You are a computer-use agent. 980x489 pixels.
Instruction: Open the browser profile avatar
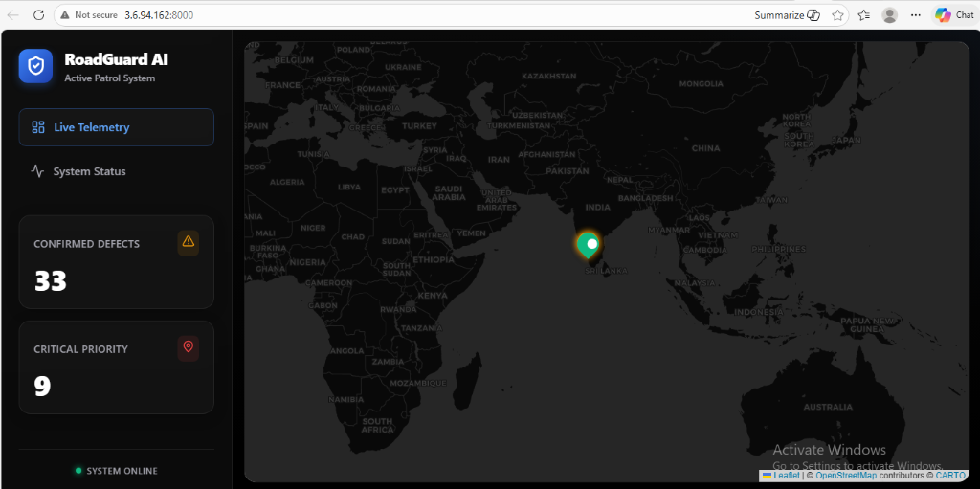(x=890, y=15)
